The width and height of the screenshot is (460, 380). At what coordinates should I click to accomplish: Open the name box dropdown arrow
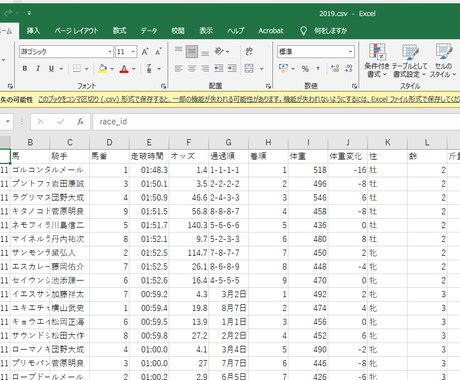pos(7,122)
